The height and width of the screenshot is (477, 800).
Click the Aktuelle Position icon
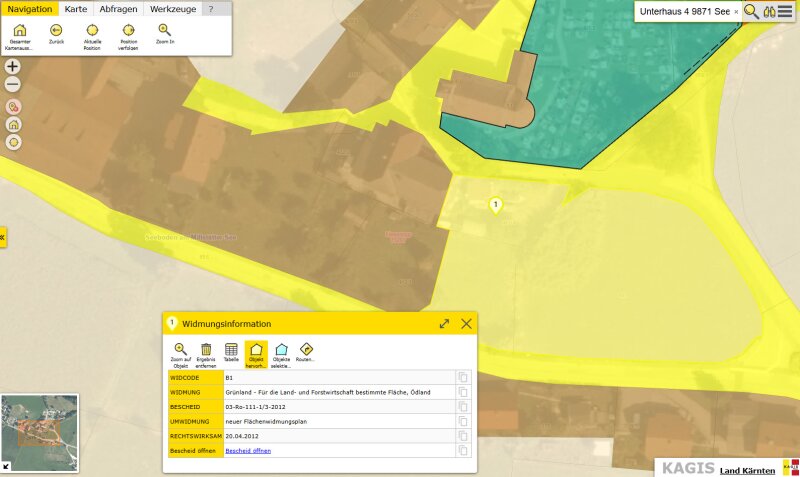pyautogui.click(x=92, y=31)
